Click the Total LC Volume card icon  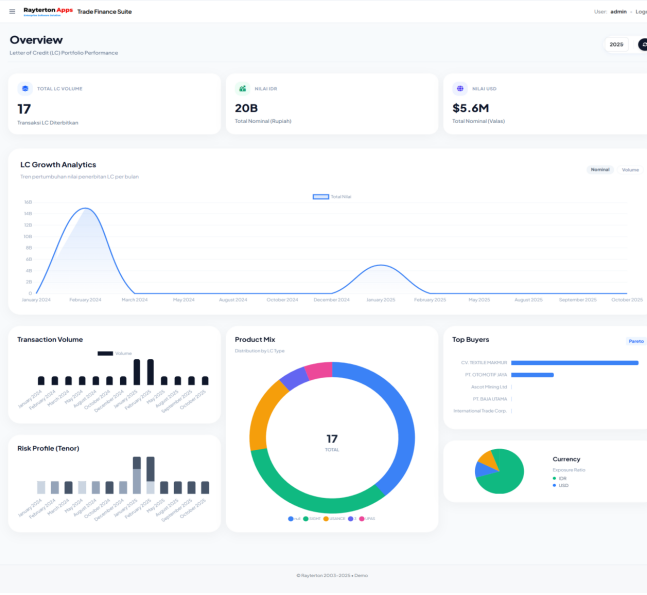25,88
